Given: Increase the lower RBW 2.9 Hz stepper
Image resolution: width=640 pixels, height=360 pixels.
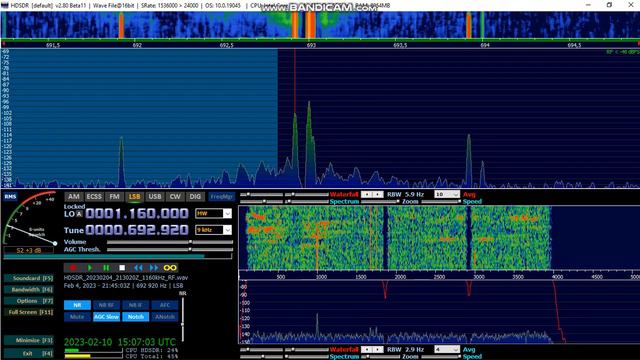Looking at the screenshot, I should [378, 350].
